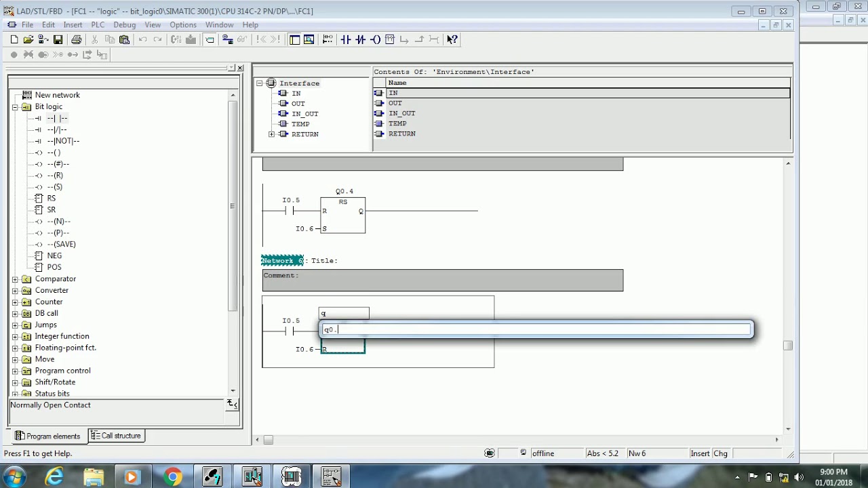The image size is (868, 488).
Task: Toggle the overviews panel toolbar icon
Action: pyautogui.click(x=294, y=39)
